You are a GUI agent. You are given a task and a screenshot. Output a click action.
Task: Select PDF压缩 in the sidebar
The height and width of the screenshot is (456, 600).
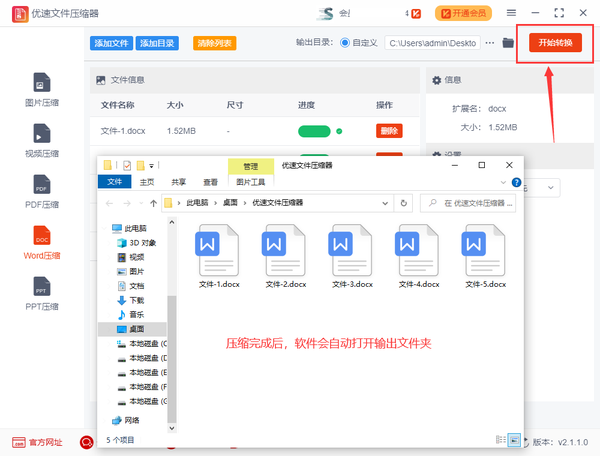pyautogui.click(x=42, y=190)
